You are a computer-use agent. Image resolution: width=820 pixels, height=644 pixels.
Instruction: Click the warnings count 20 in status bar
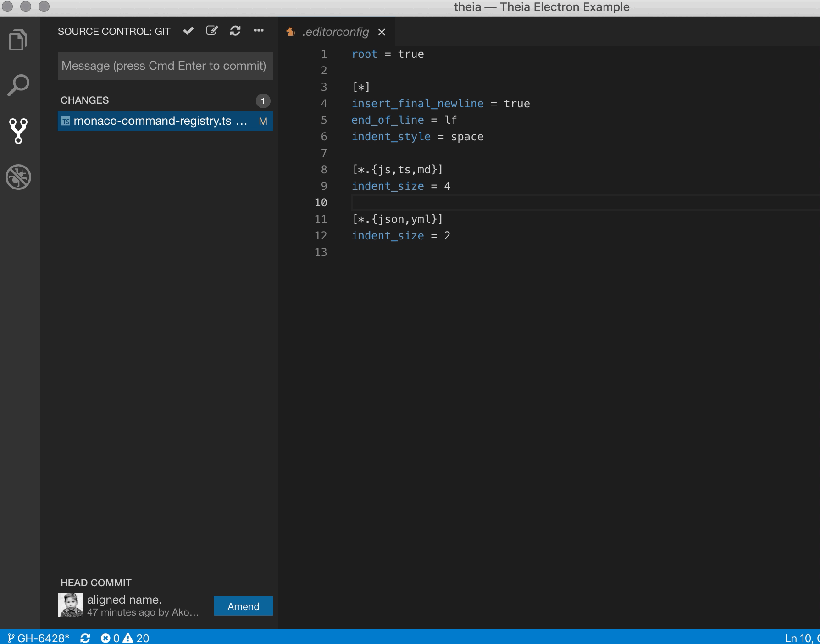(136, 638)
